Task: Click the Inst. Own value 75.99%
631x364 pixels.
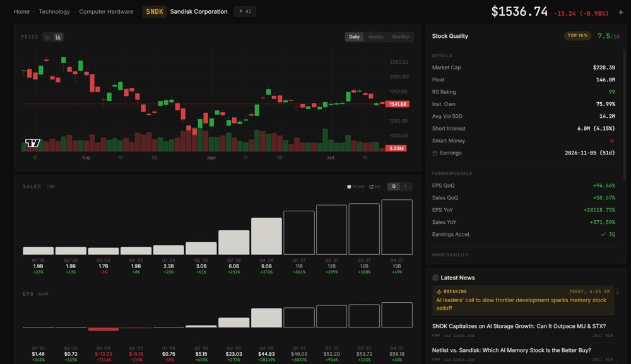Action: click(605, 104)
